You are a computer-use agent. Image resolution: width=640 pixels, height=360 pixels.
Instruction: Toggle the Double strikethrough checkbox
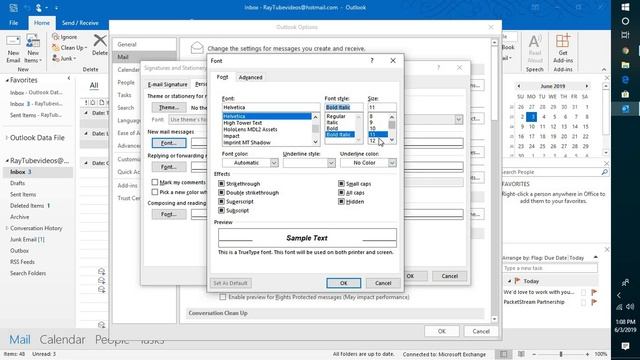[x=221, y=193]
